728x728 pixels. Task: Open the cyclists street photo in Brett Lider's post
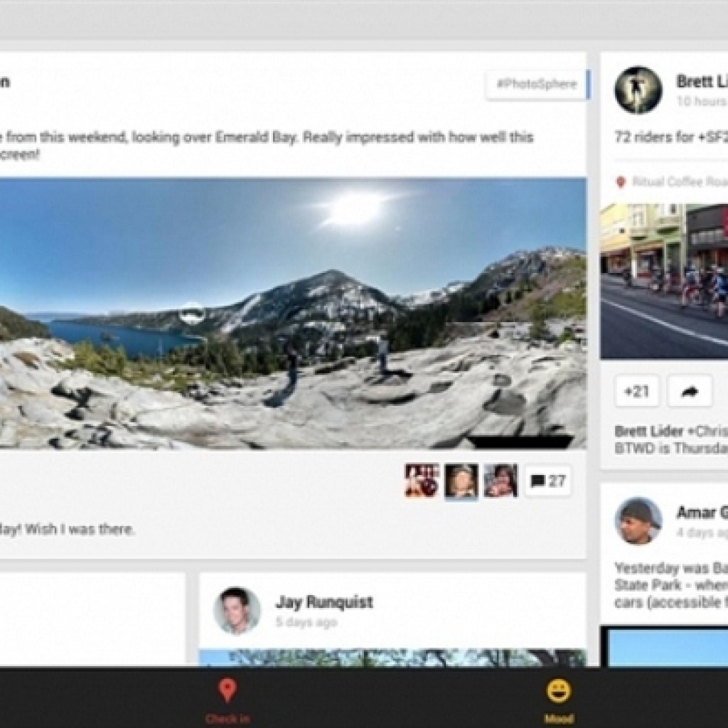[x=664, y=282]
